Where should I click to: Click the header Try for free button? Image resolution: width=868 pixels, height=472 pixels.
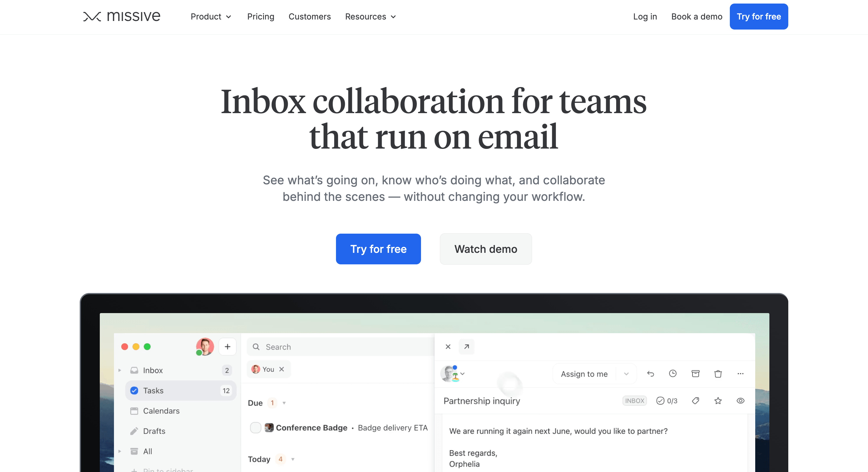click(x=758, y=17)
